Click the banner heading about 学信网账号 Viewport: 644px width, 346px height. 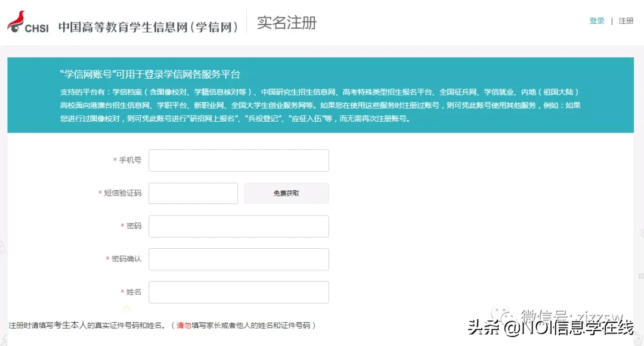pos(151,74)
